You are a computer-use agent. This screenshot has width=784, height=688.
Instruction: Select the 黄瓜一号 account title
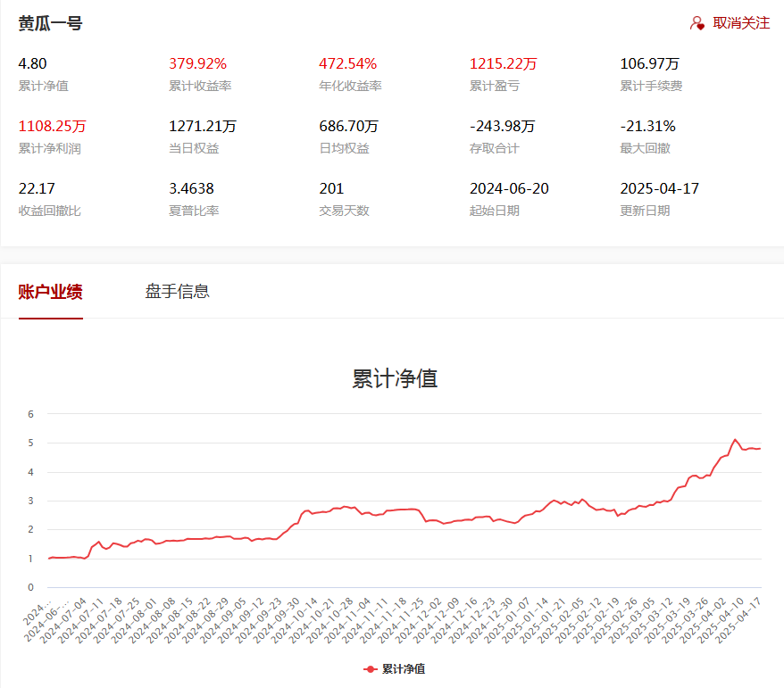point(51,23)
